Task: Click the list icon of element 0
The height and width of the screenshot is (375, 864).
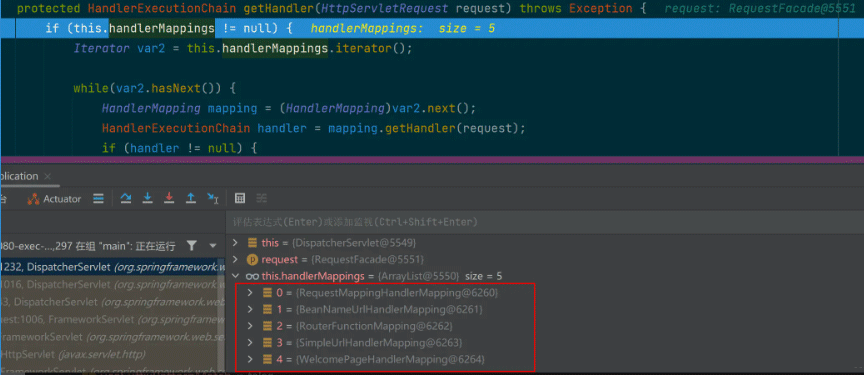Action: pyautogui.click(x=267, y=293)
